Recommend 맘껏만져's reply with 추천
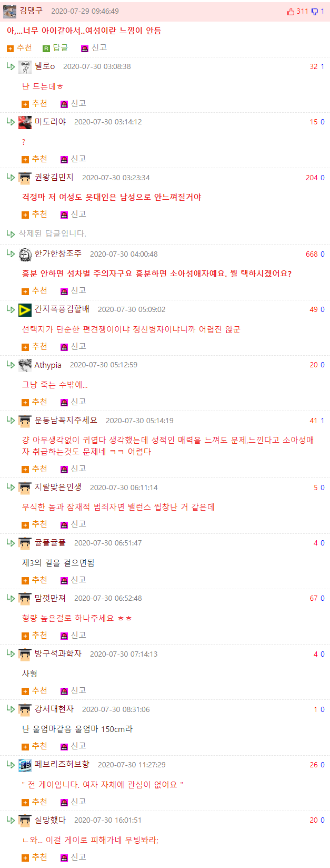This screenshot has height=868, width=330. point(35,635)
